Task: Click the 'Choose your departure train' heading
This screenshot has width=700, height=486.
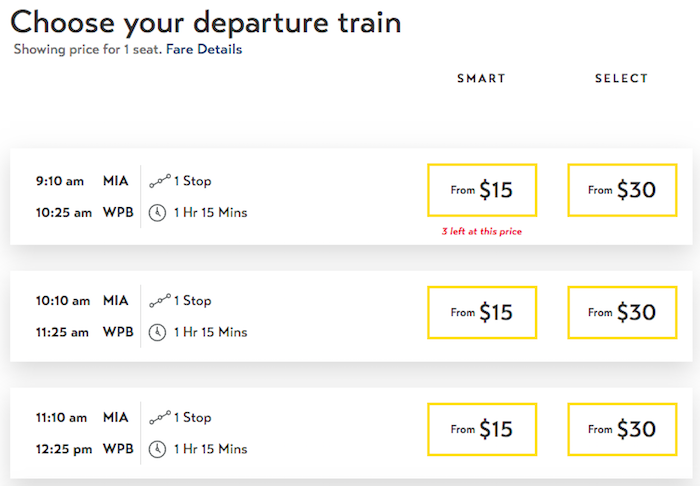Action: pos(206,23)
